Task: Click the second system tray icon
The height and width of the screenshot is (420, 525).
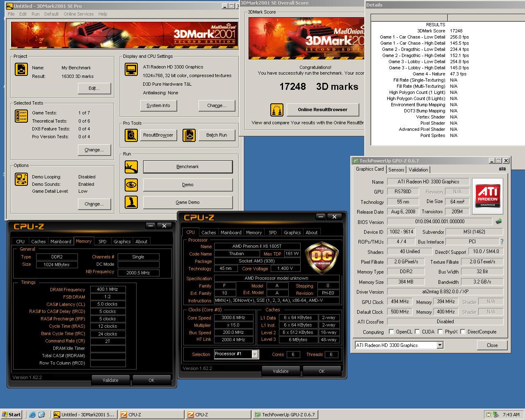Action: click(x=496, y=415)
